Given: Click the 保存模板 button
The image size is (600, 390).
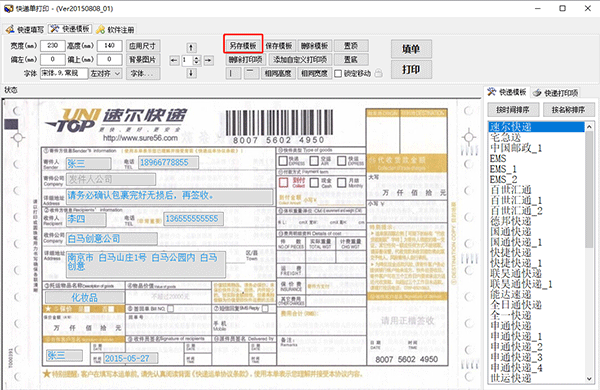Looking at the screenshot, I should coord(279,46).
